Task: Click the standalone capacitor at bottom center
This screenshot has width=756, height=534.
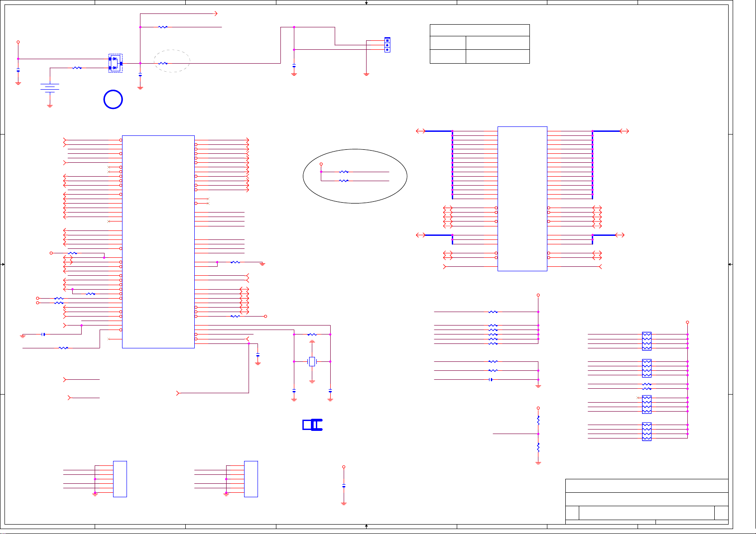Action: (344, 486)
